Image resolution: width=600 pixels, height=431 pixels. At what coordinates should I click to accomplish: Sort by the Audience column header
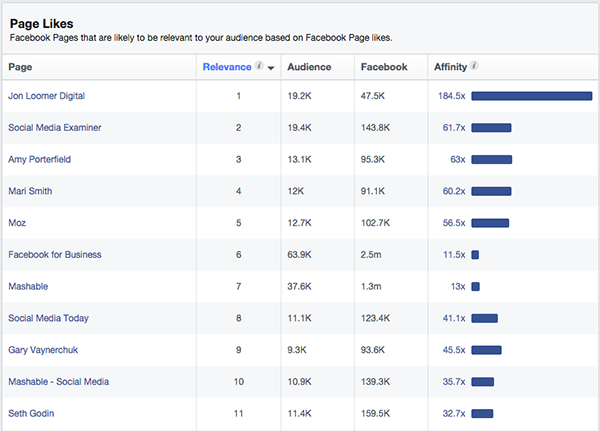(309, 67)
